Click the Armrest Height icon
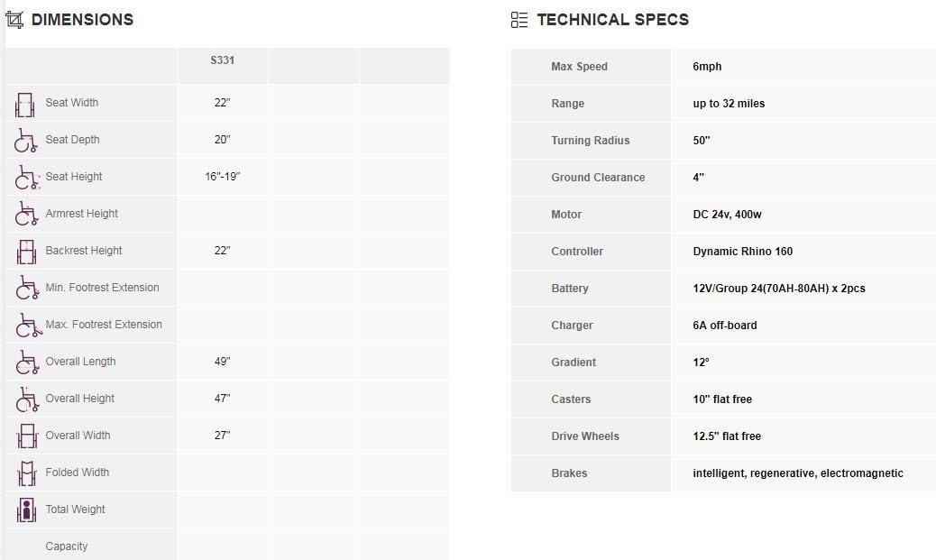936x560 pixels. [x=25, y=215]
